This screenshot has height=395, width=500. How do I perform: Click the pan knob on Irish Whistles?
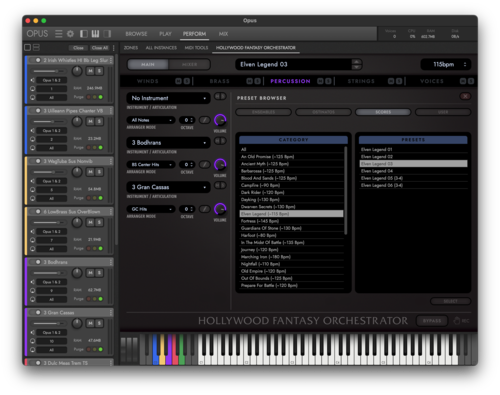point(77,71)
